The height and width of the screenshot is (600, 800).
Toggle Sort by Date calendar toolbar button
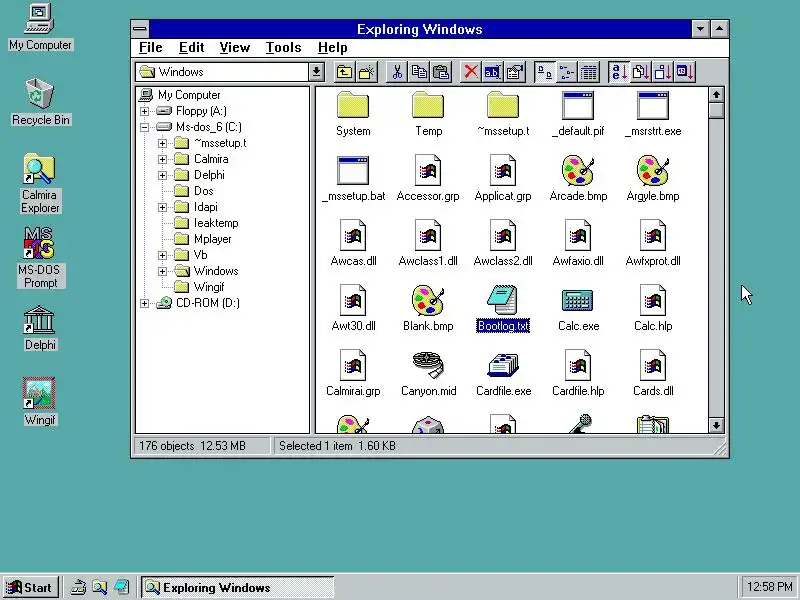point(685,72)
